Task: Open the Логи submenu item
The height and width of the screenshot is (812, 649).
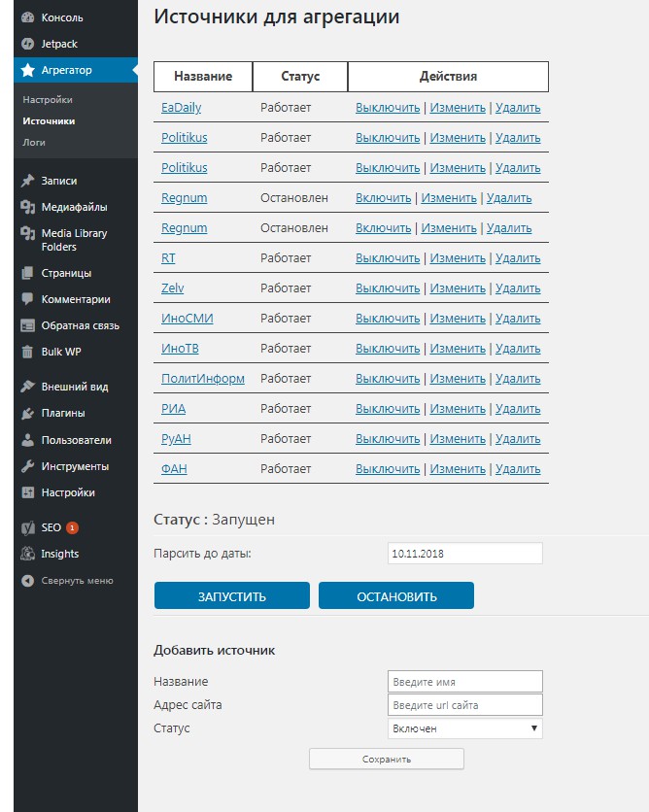Action: [34, 143]
